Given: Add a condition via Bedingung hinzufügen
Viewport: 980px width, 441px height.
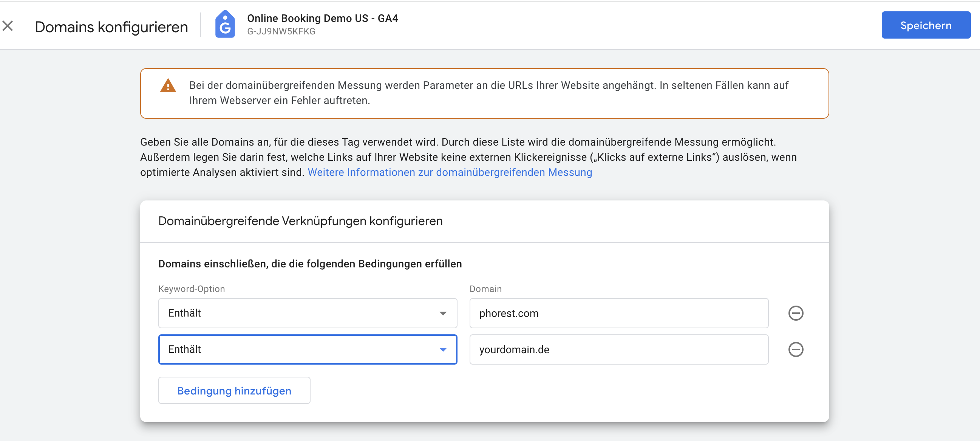Looking at the screenshot, I should pos(234,390).
